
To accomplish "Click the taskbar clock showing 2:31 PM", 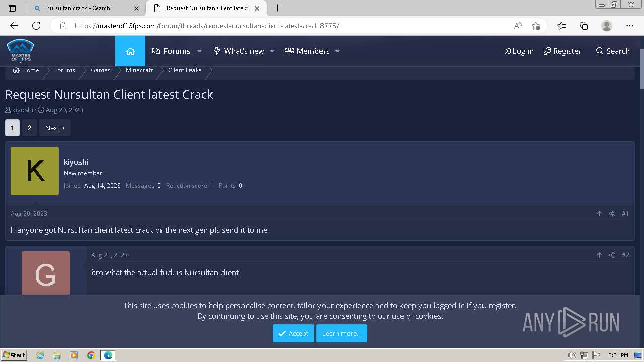I will click(x=618, y=355).
